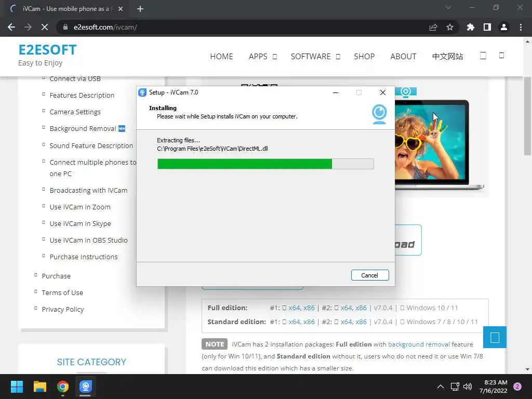Viewport: 532px width, 399px height.
Task: Click Cancel in the iVCam Setup dialog
Action: click(370, 275)
